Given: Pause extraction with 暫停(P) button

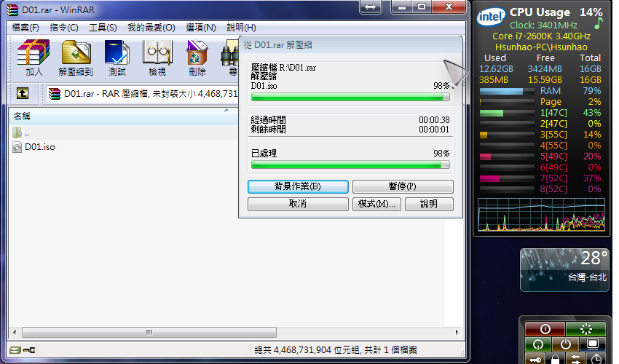Looking at the screenshot, I should click(403, 186).
